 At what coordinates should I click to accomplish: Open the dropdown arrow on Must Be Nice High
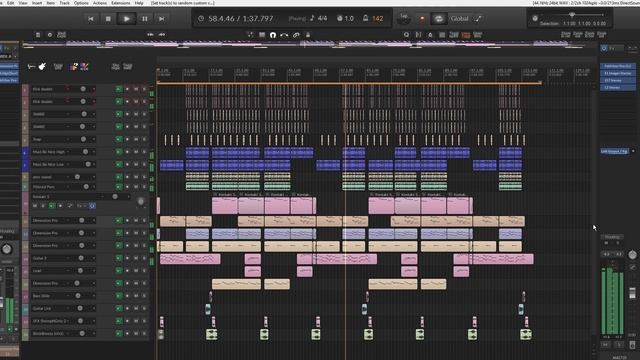[x=94, y=152]
